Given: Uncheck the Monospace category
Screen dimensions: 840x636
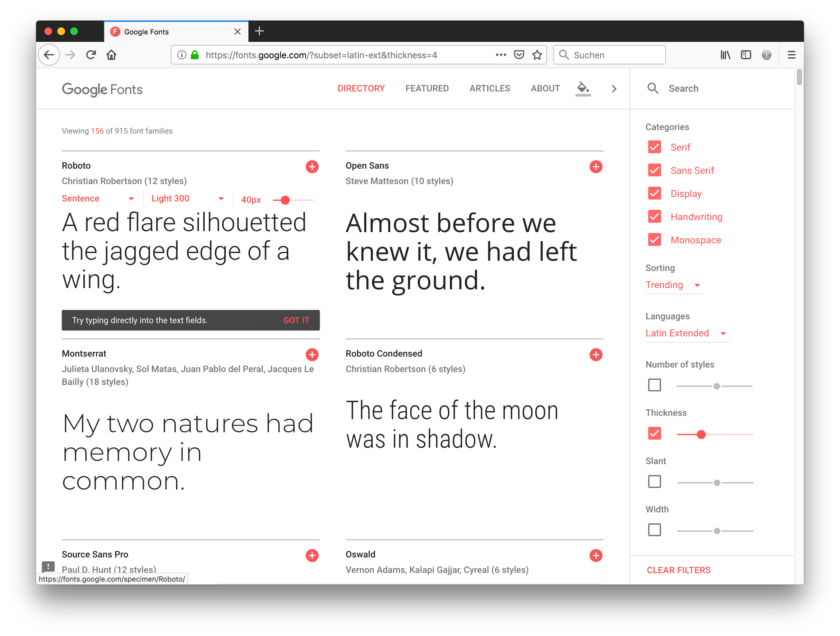Looking at the screenshot, I should [x=654, y=239].
